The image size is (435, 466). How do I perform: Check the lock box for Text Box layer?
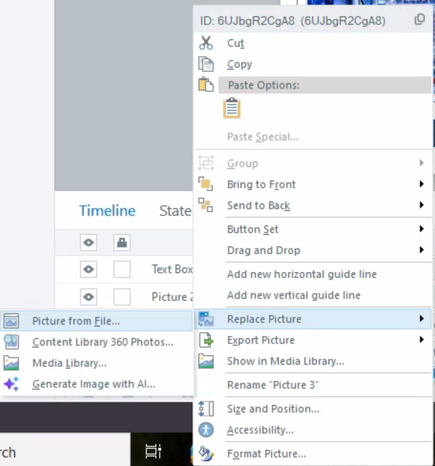[x=122, y=269]
